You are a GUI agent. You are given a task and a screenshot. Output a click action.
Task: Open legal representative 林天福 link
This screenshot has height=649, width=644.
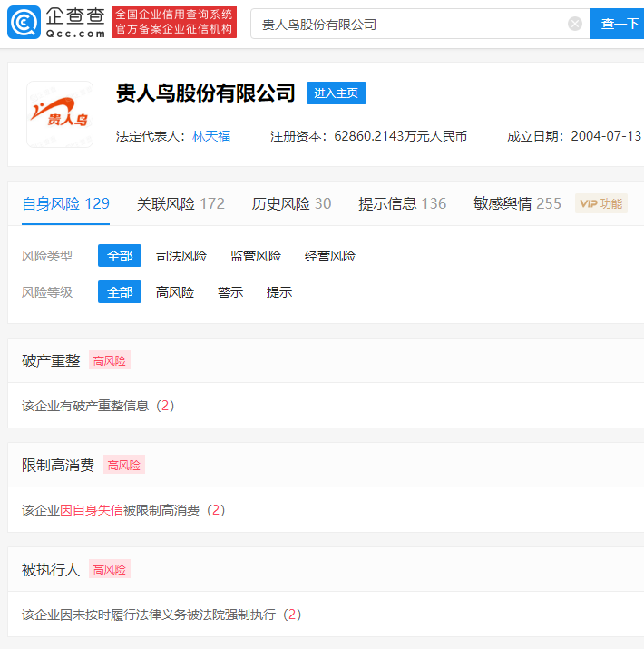click(x=211, y=136)
